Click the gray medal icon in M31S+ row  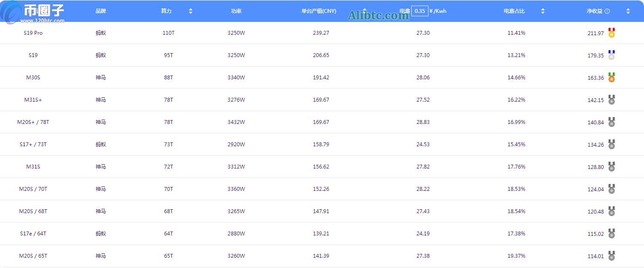point(611,100)
